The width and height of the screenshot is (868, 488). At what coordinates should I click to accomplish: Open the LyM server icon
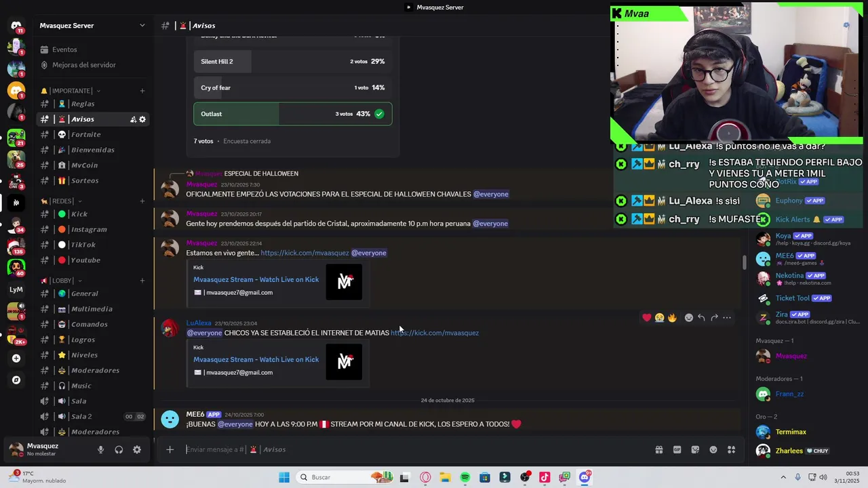pos(16,289)
